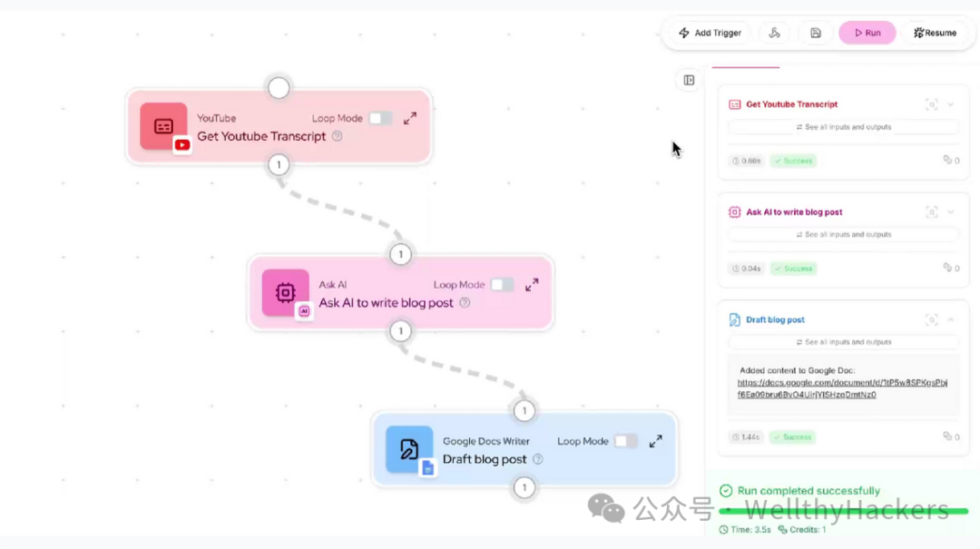This screenshot has width=980, height=549.
Task: Click the Draft blog post card document icon
Action: pos(734,319)
